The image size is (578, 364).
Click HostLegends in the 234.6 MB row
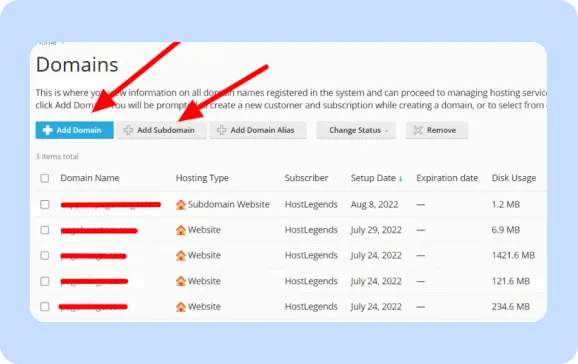[311, 306]
